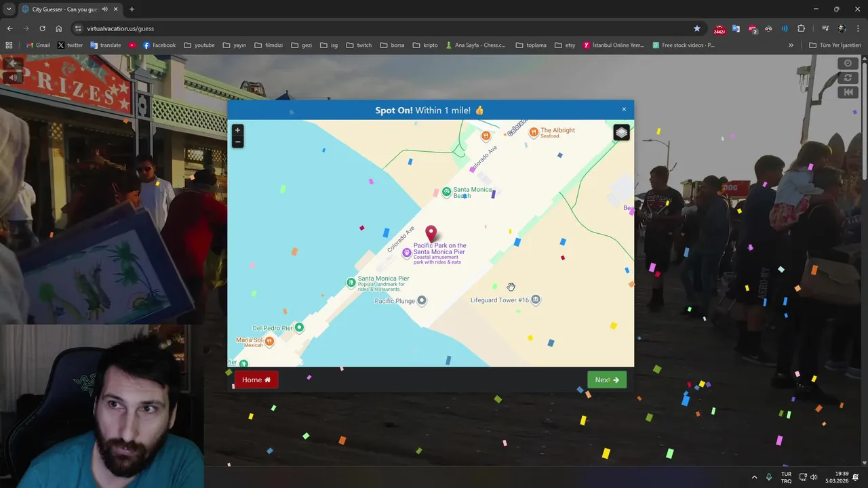
Task: Go back in browser history
Action: (9, 28)
